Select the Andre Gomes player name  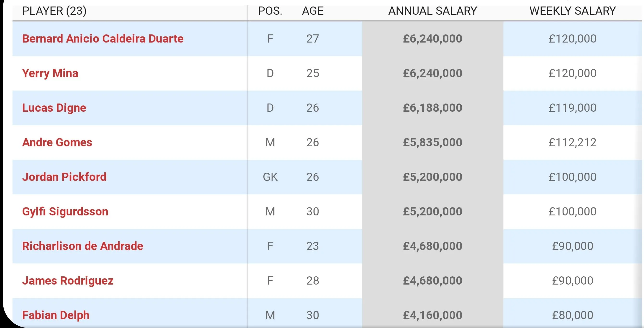(57, 142)
